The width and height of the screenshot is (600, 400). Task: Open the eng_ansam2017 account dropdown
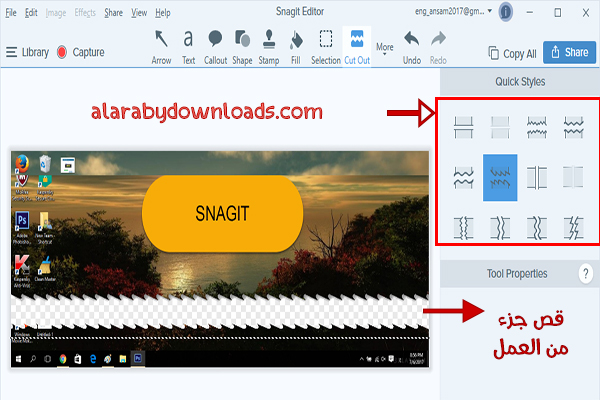coord(453,11)
